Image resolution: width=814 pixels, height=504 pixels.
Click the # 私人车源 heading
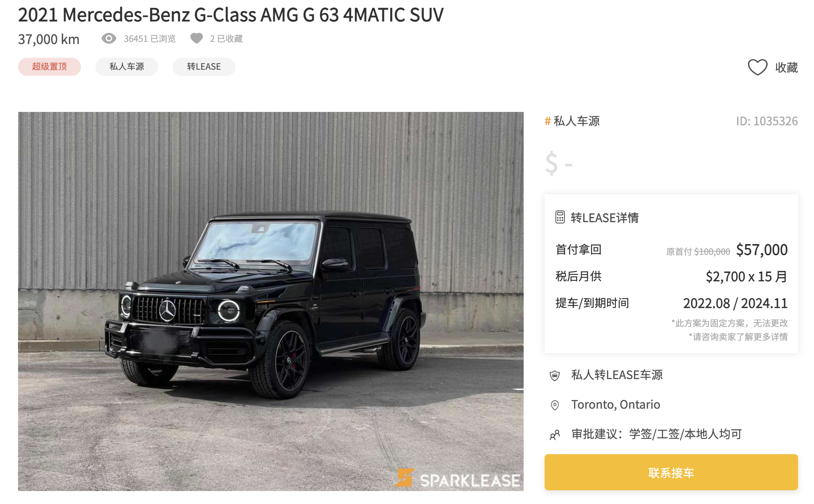point(572,121)
